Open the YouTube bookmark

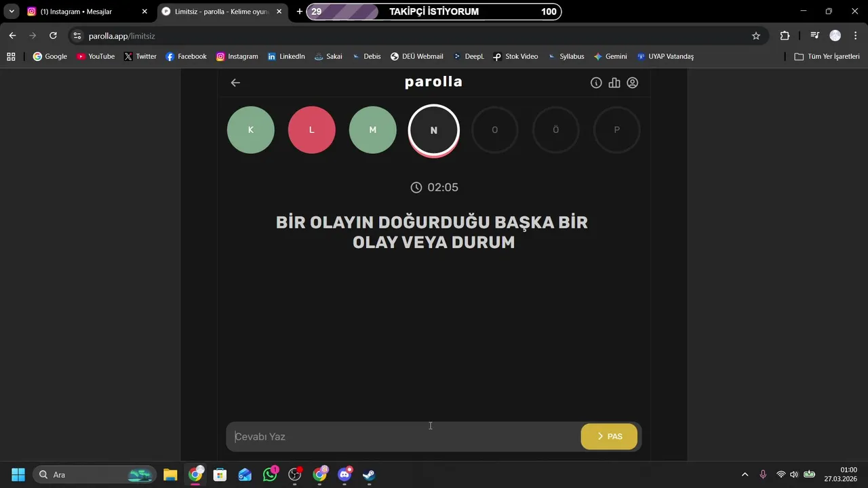96,57
